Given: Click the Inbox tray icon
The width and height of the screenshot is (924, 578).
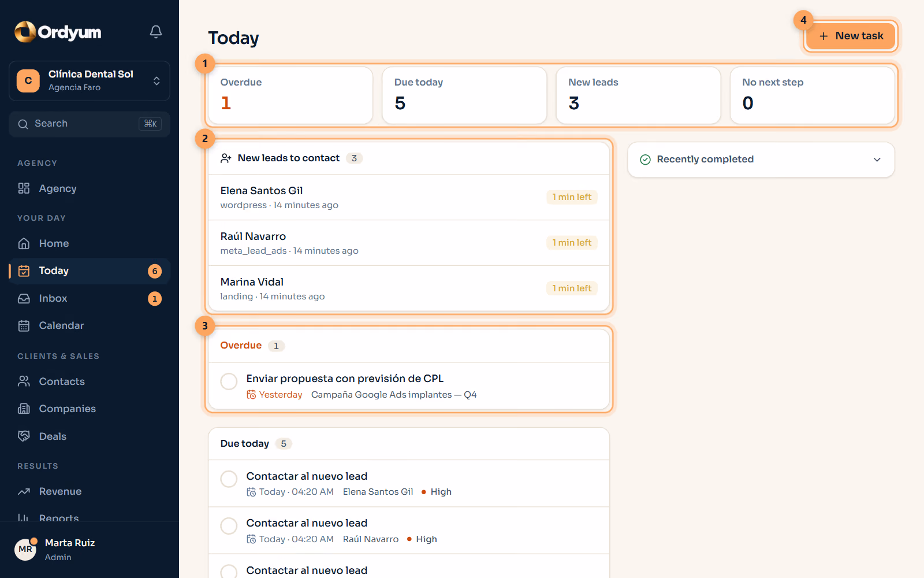Looking at the screenshot, I should (24, 299).
